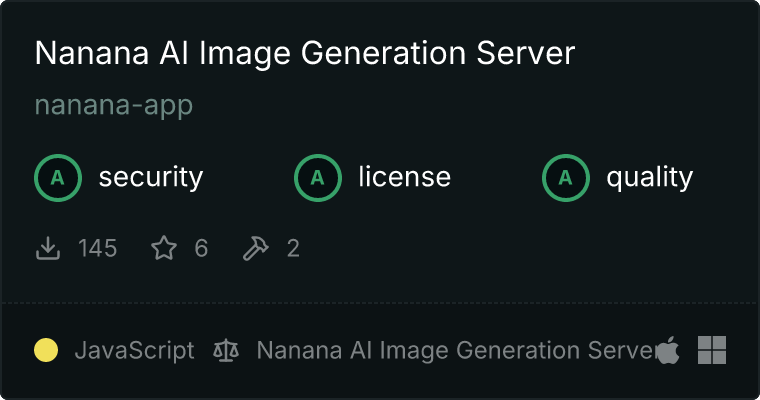The width and height of the screenshot is (760, 400).
Task: Click the balance scale license icon
Action: [226, 351]
